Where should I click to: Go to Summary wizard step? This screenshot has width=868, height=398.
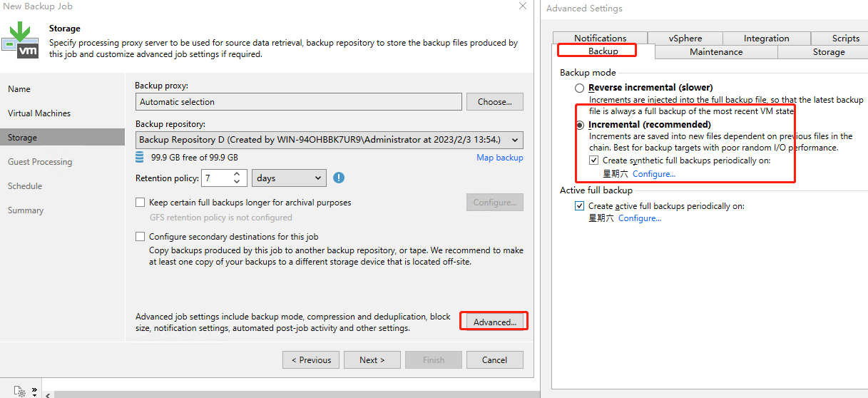click(26, 210)
